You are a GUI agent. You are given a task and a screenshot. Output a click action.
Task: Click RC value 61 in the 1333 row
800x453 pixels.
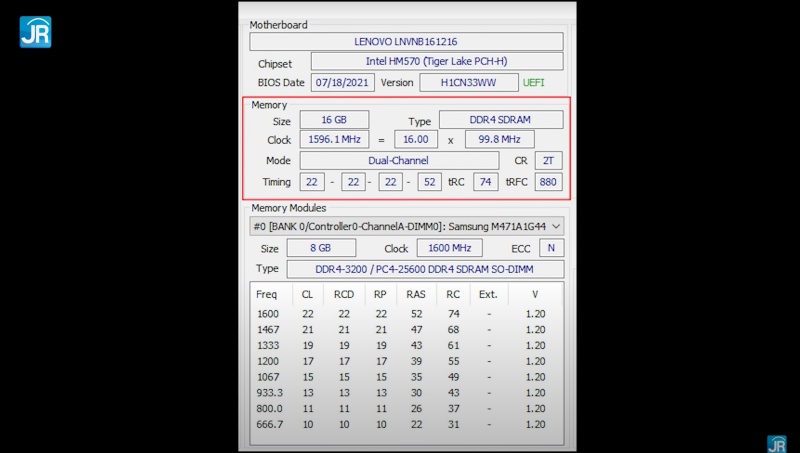454,345
